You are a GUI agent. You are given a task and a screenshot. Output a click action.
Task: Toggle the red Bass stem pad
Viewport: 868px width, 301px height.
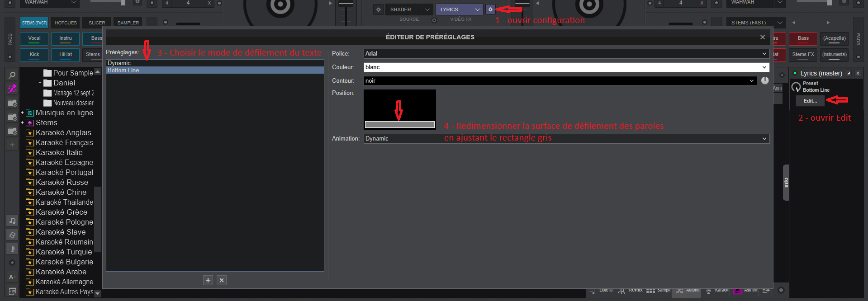(x=803, y=39)
